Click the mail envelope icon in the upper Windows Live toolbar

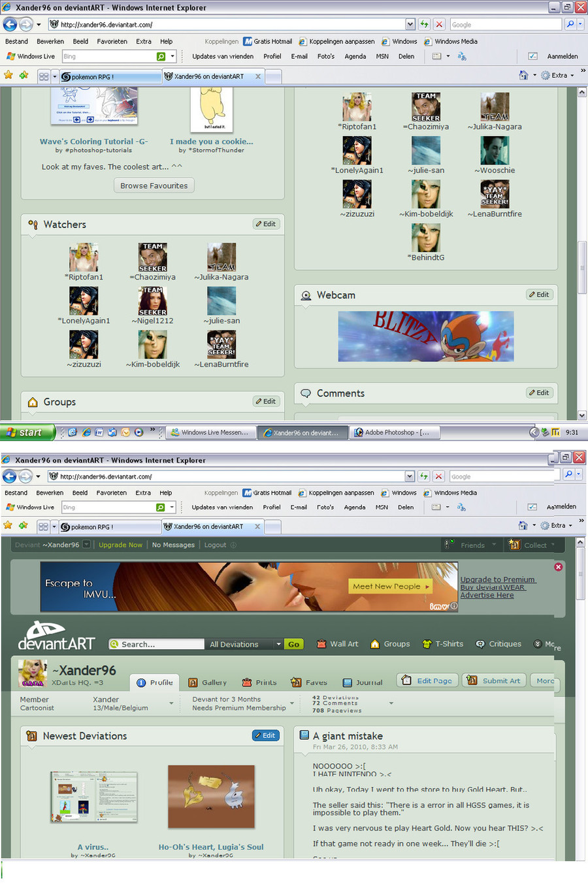(436, 56)
